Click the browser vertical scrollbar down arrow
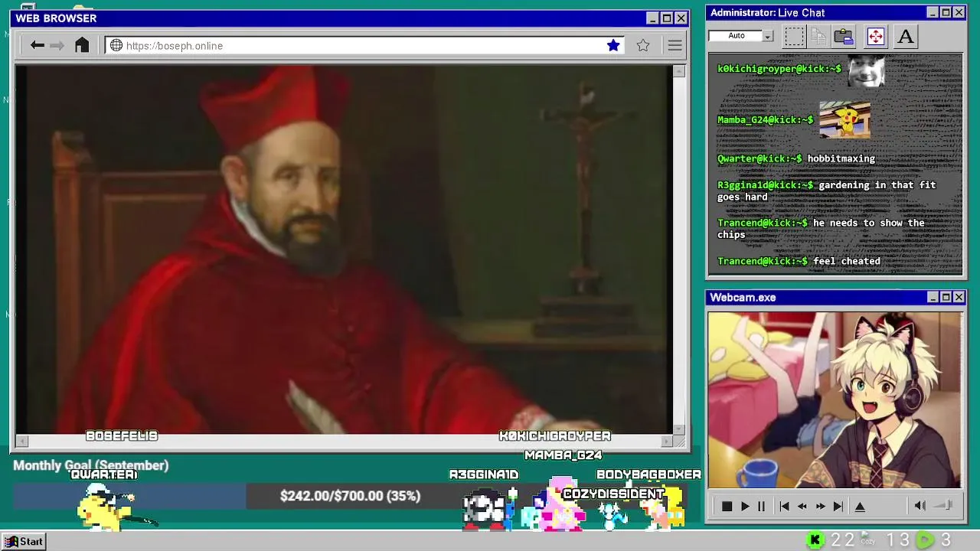 coord(679,429)
